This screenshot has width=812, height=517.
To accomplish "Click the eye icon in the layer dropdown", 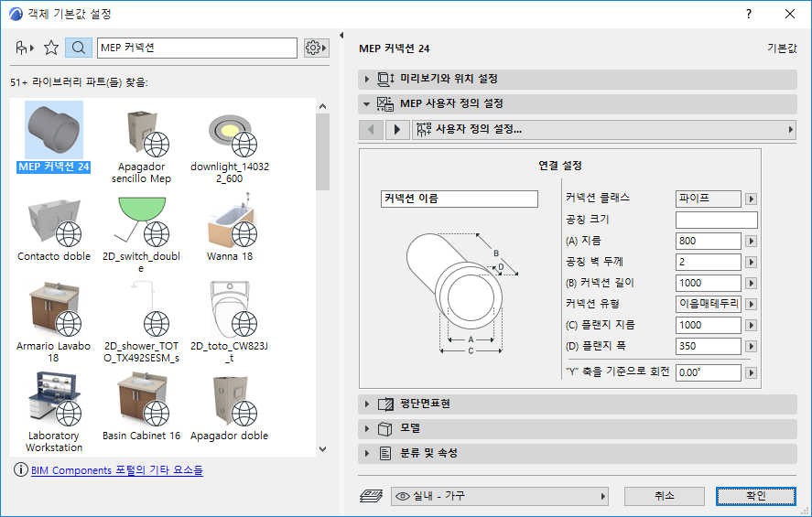I will tap(403, 496).
